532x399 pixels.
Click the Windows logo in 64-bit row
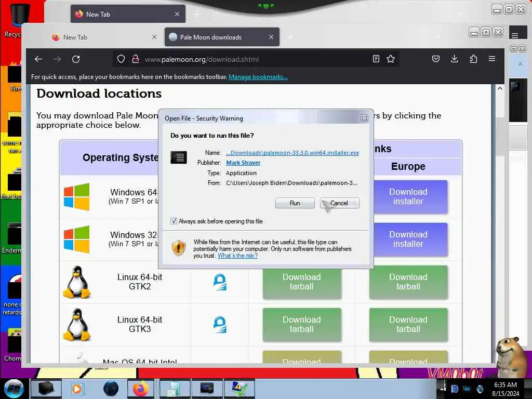77,197
